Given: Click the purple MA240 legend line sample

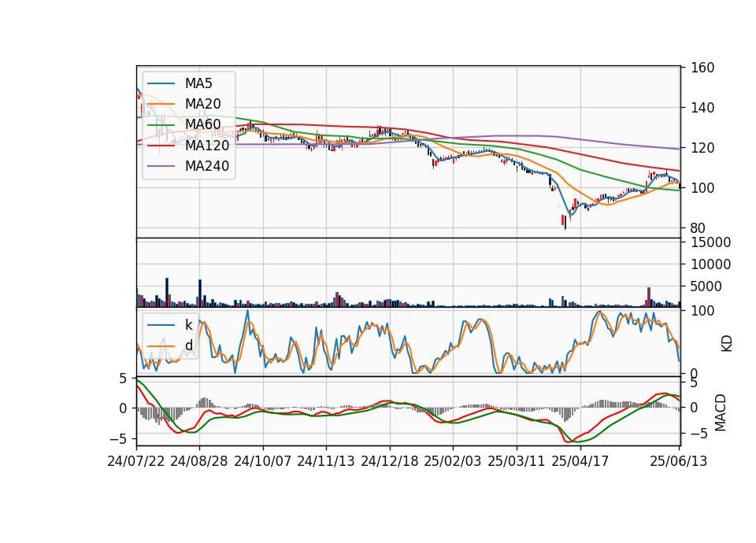Looking at the screenshot, I should (161, 166).
